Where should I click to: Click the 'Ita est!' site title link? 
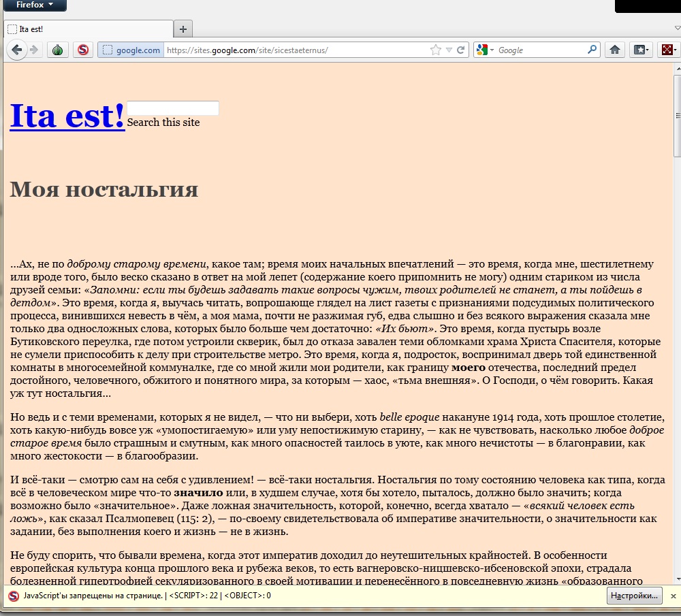67,116
